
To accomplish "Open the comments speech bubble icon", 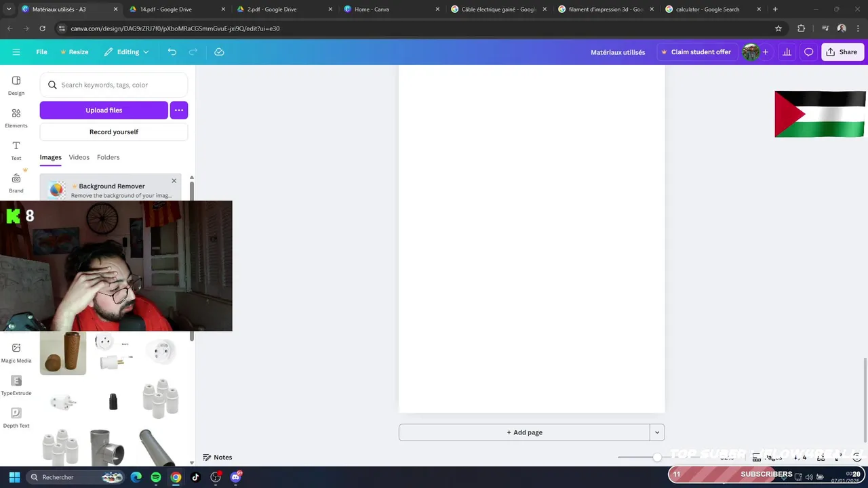I will (808, 52).
